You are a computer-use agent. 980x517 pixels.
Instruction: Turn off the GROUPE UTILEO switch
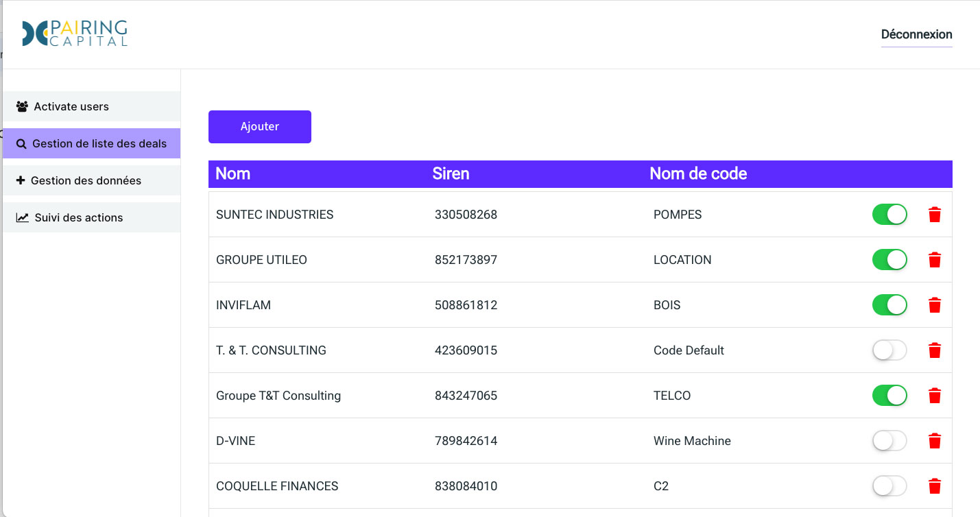[889, 260]
